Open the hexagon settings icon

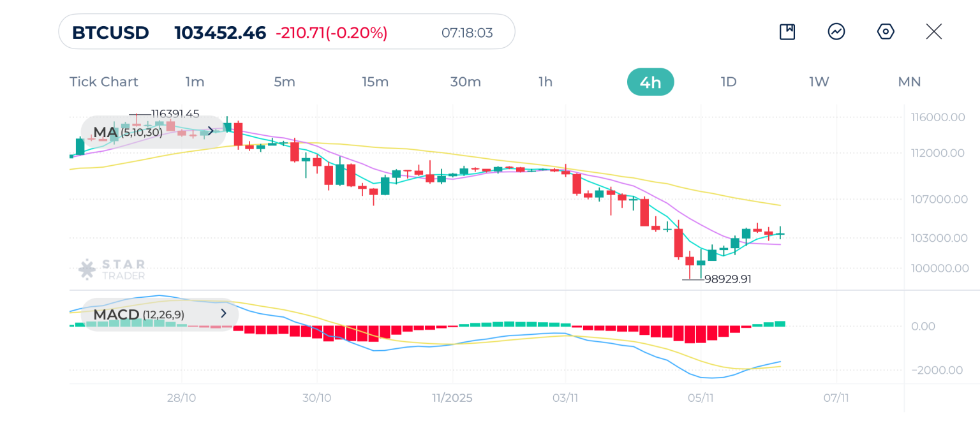tap(886, 32)
